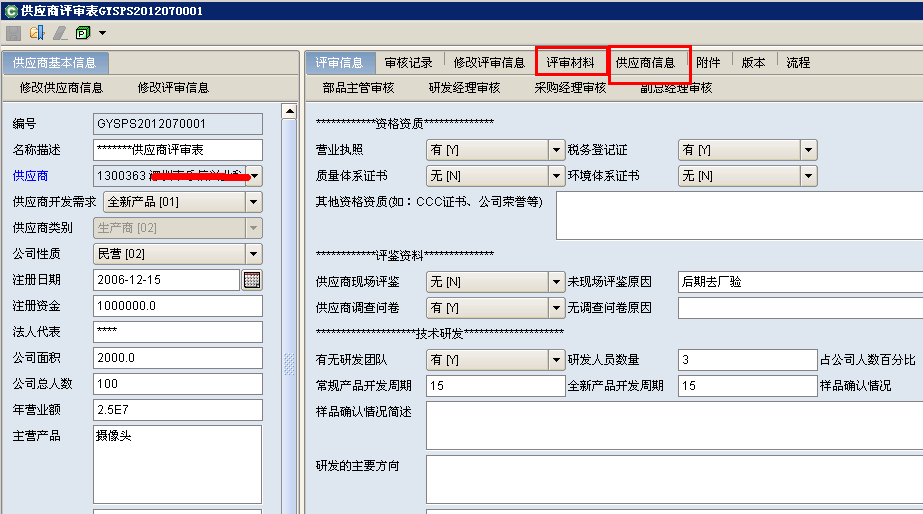Expand the 公司性质 dropdown
The width and height of the screenshot is (923, 514).
[253, 254]
